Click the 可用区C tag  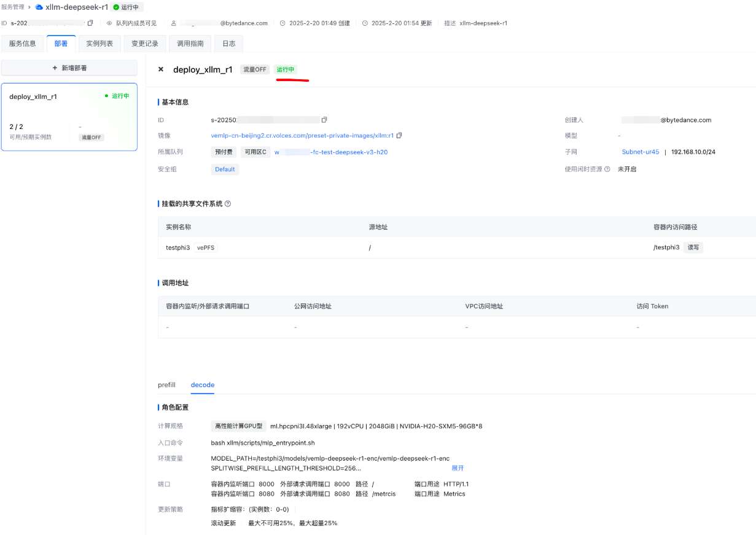point(255,152)
